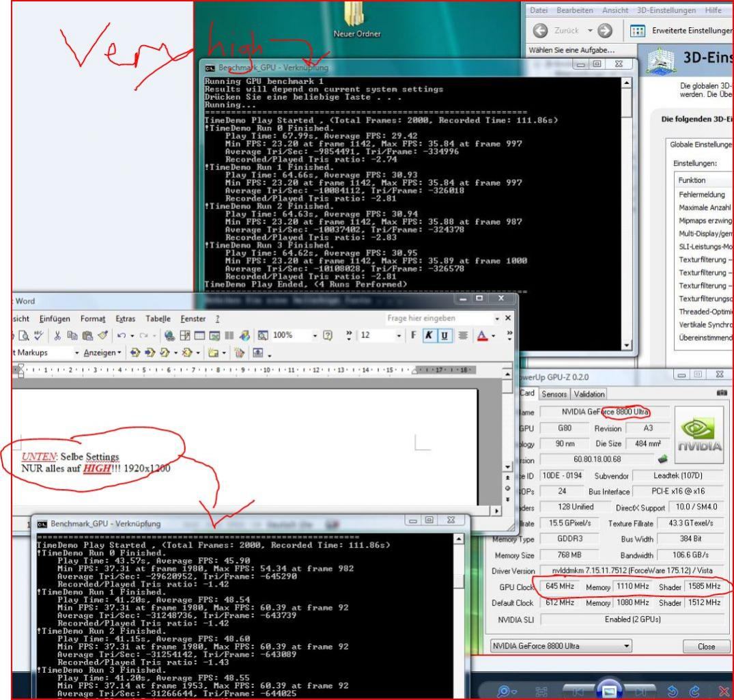Click the Paste clipboard icon in Word
734x700 pixels.
(x=87, y=335)
